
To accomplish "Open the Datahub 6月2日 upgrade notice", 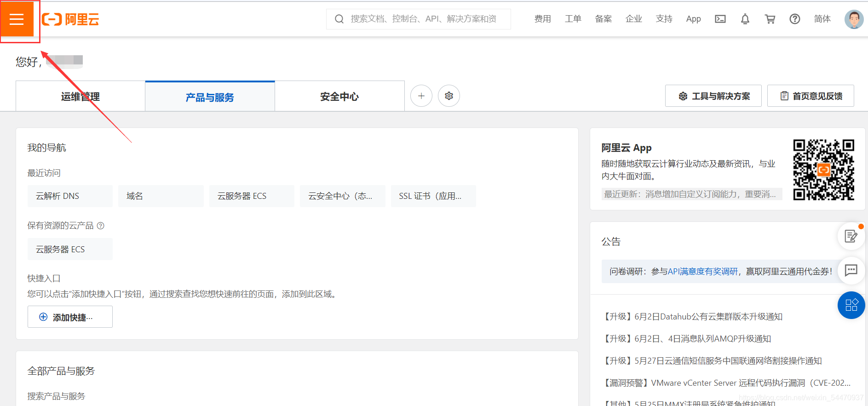I will [692, 317].
